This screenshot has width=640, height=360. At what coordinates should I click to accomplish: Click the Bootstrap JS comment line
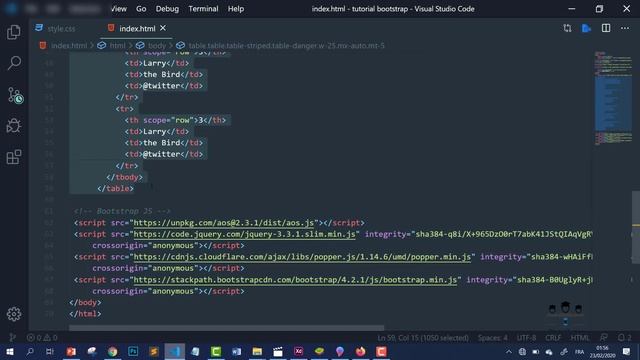tap(122, 211)
